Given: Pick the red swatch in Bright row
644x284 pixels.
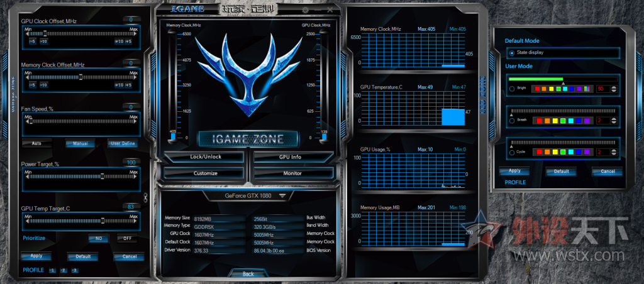Looking at the screenshot, I should click(537, 89).
